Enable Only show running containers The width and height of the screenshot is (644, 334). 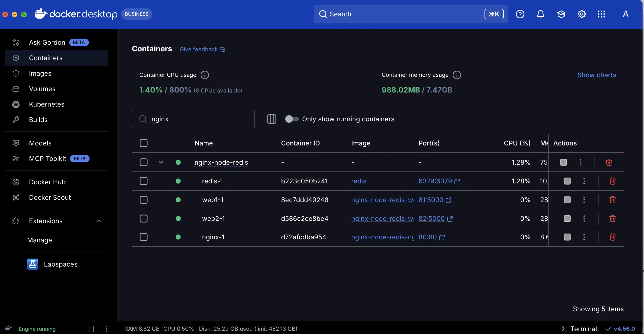(292, 119)
